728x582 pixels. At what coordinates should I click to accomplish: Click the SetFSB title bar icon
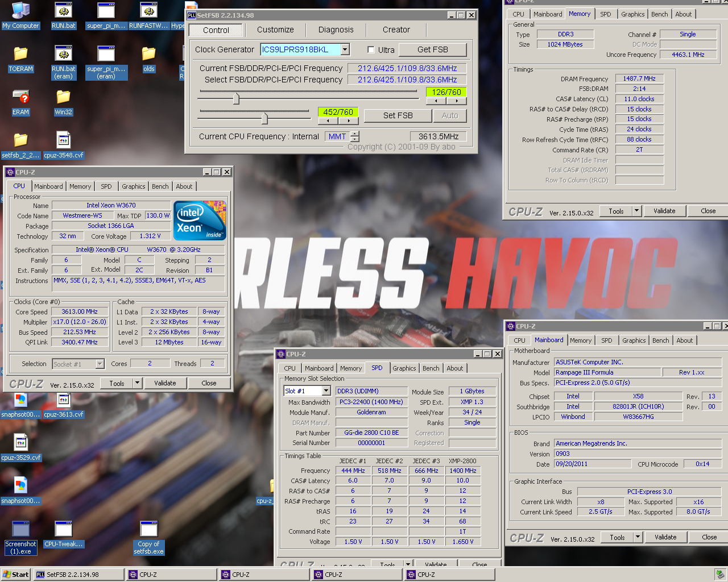[x=191, y=15]
